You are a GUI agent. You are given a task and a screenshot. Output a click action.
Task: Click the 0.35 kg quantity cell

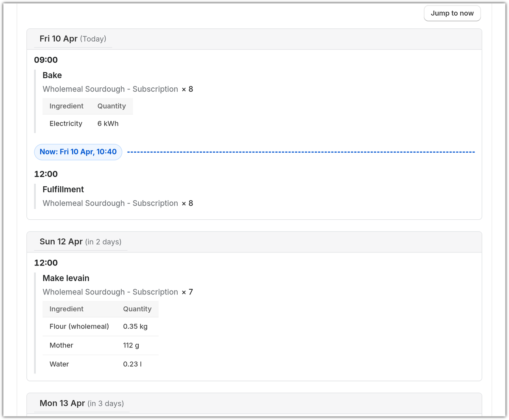pyautogui.click(x=137, y=326)
